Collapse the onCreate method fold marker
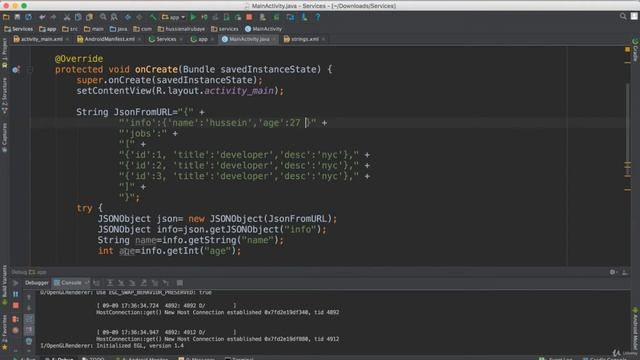The width and height of the screenshot is (640, 360). pyautogui.click(x=30, y=69)
